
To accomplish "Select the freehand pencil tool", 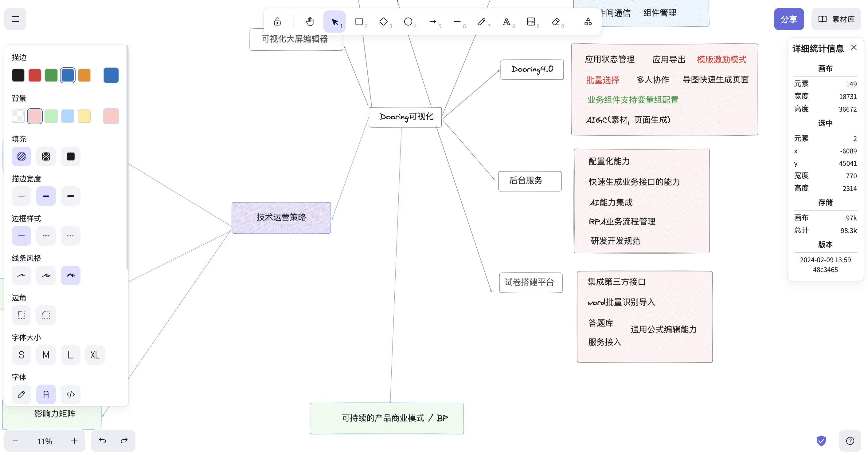I will pos(482,21).
